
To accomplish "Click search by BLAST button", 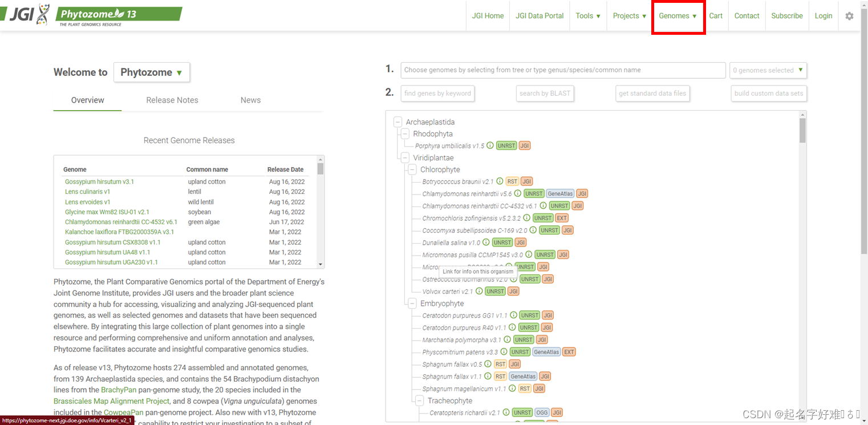I will [x=545, y=94].
